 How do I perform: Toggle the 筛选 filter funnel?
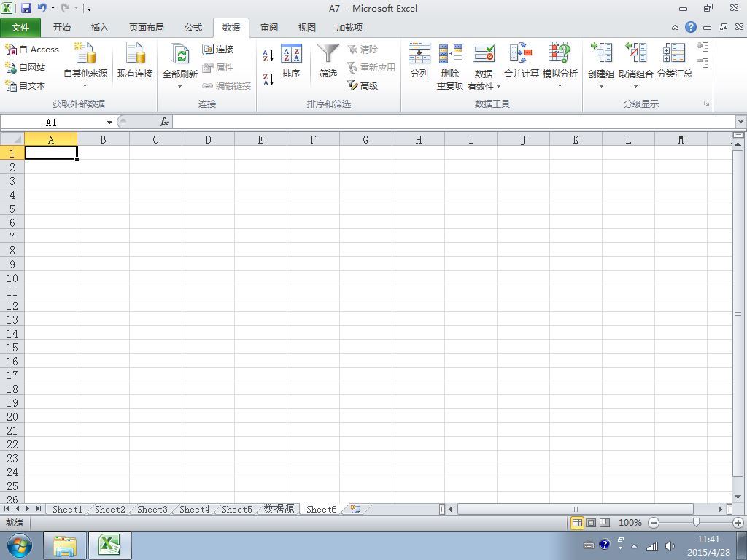click(x=328, y=61)
